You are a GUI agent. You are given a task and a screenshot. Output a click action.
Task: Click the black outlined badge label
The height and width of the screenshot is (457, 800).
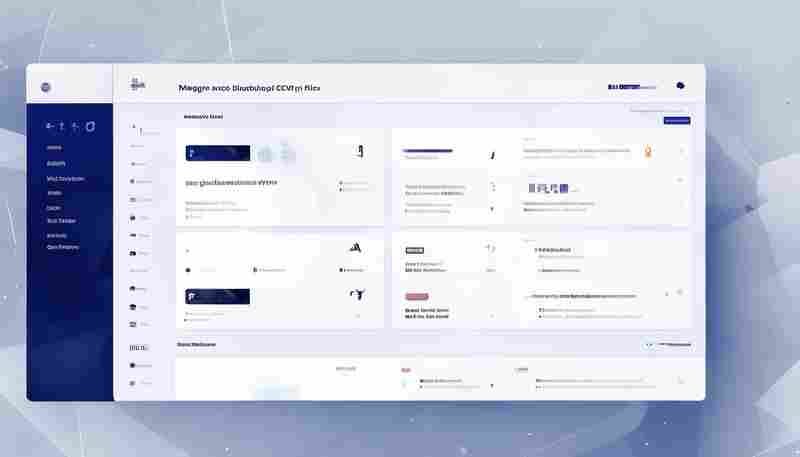point(414,250)
